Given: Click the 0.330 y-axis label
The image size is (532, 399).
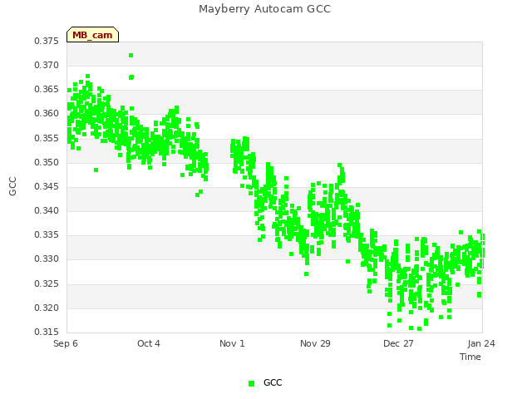Looking at the screenshot, I should [x=47, y=259].
